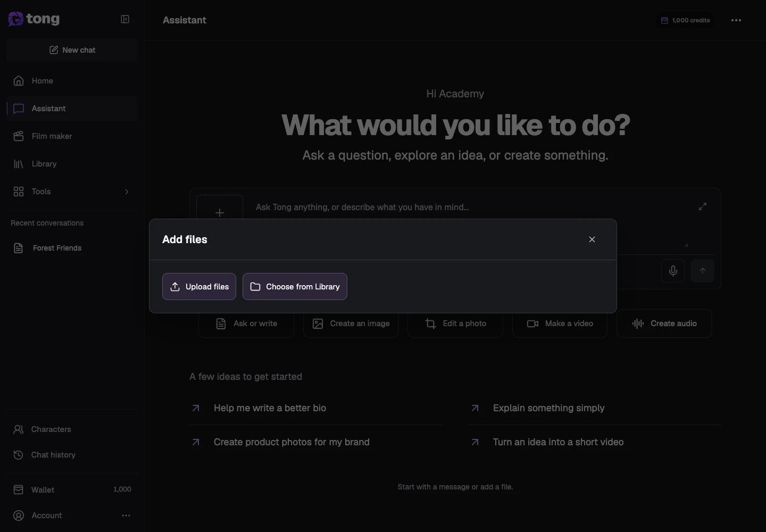Screen dimensions: 766x532
Task: Choose 'Create product photos for my brand'
Action: (x=316, y=442)
